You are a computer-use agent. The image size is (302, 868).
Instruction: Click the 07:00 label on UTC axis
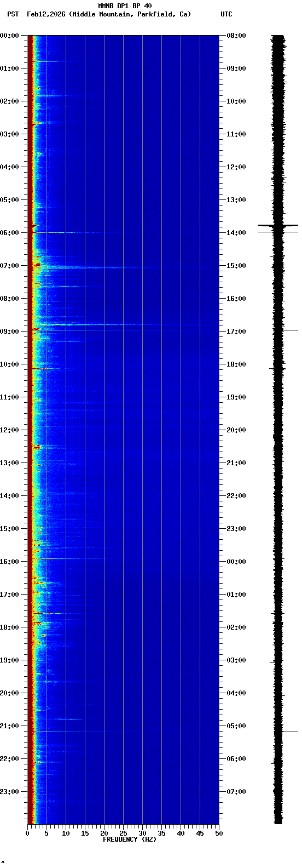click(236, 792)
